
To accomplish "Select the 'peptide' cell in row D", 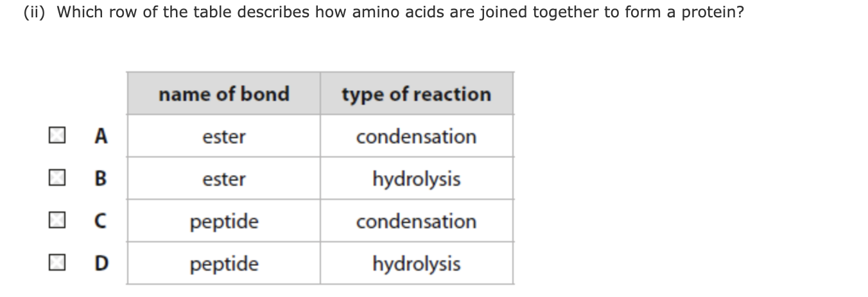I will click(223, 264).
